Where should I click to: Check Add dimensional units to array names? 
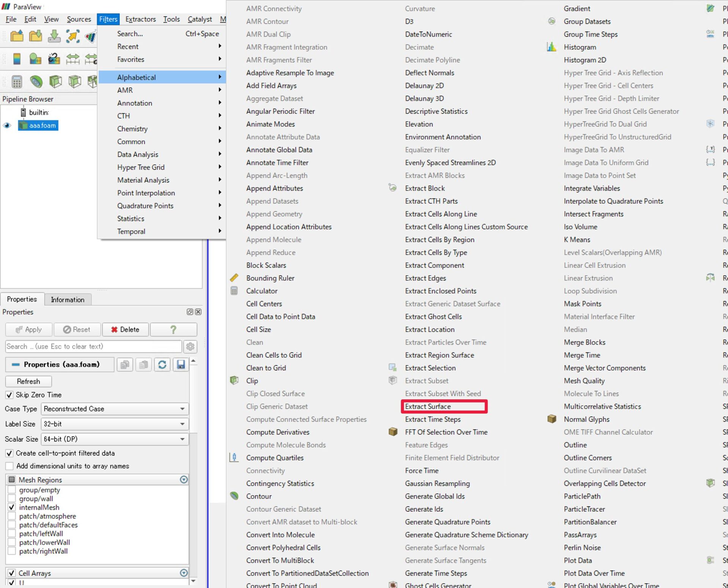click(x=9, y=466)
